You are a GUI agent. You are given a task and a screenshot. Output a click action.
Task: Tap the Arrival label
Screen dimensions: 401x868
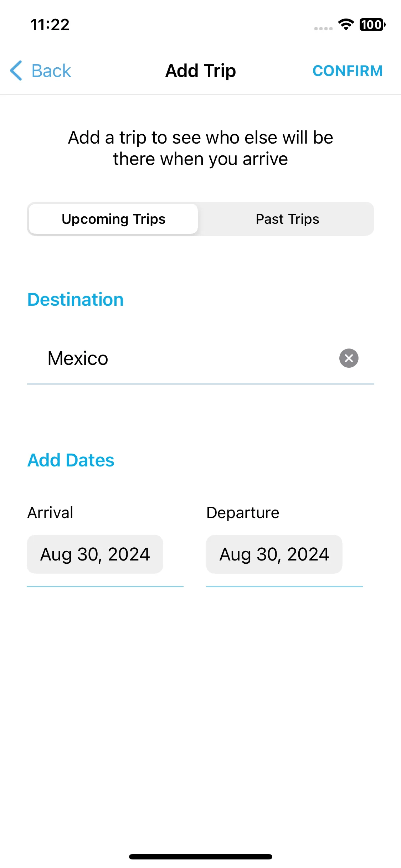[50, 512]
